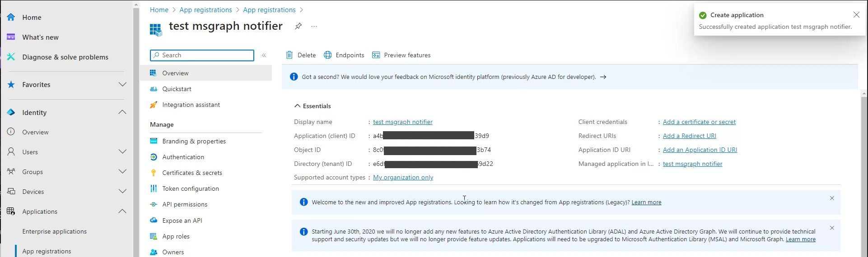
Task: Click Add a Redirect URI link
Action: pyautogui.click(x=689, y=136)
